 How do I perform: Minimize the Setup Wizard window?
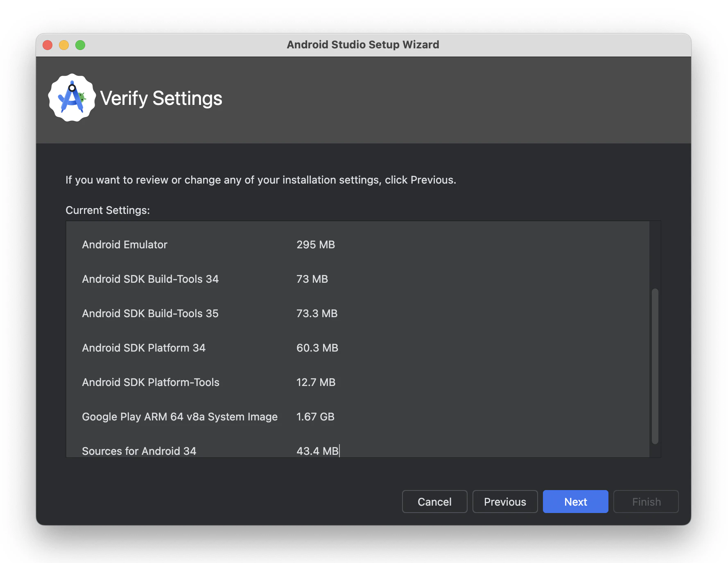64,45
